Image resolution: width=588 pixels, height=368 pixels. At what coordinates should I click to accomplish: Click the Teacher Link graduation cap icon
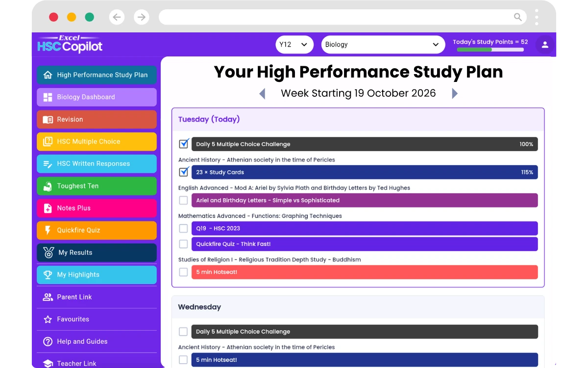pyautogui.click(x=48, y=364)
